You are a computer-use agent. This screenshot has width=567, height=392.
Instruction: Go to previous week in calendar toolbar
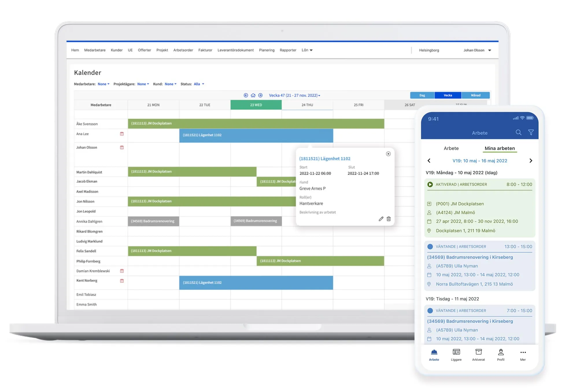pyautogui.click(x=246, y=95)
